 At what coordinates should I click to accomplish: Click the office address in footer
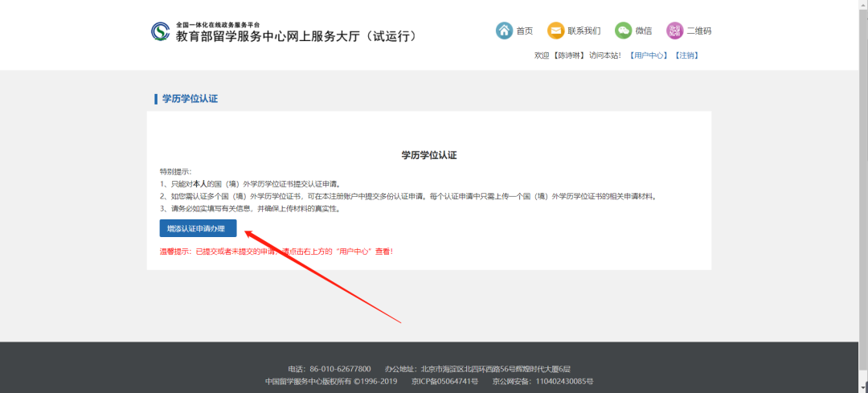[477, 369]
